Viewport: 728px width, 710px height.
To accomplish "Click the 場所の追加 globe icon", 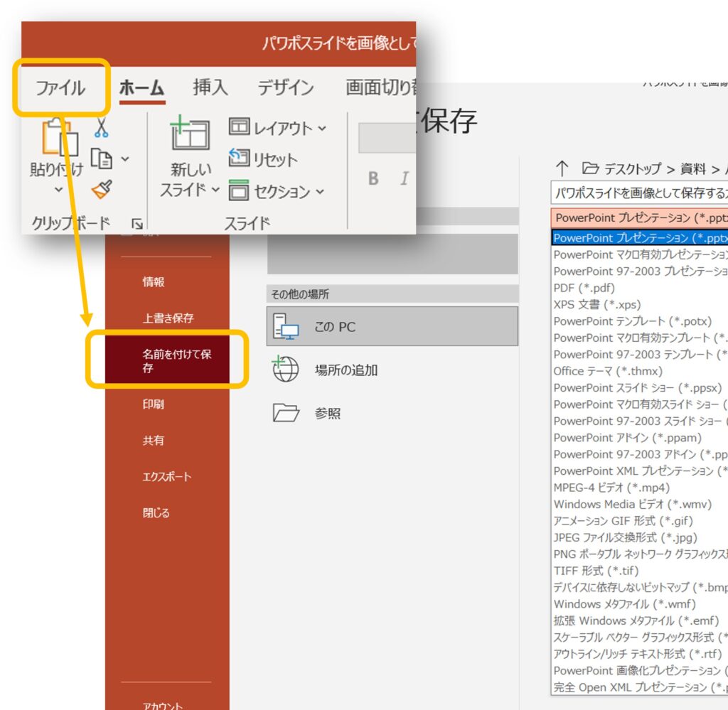I will 285,370.
